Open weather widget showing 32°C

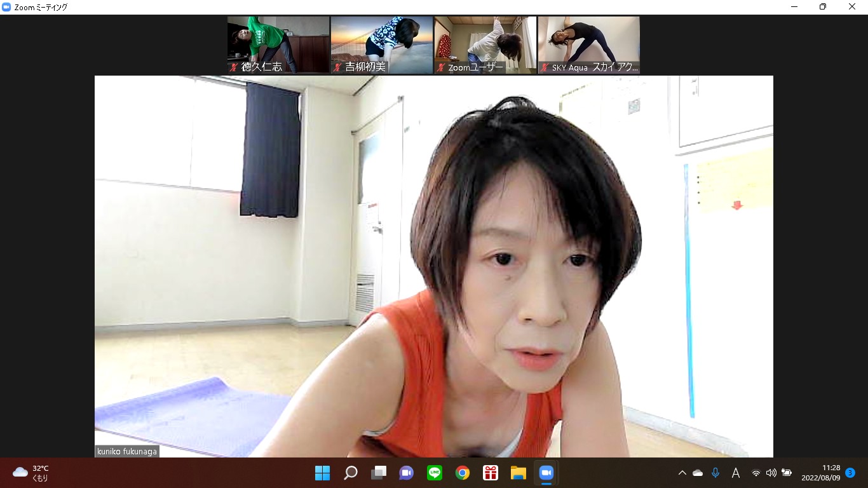[31, 473]
